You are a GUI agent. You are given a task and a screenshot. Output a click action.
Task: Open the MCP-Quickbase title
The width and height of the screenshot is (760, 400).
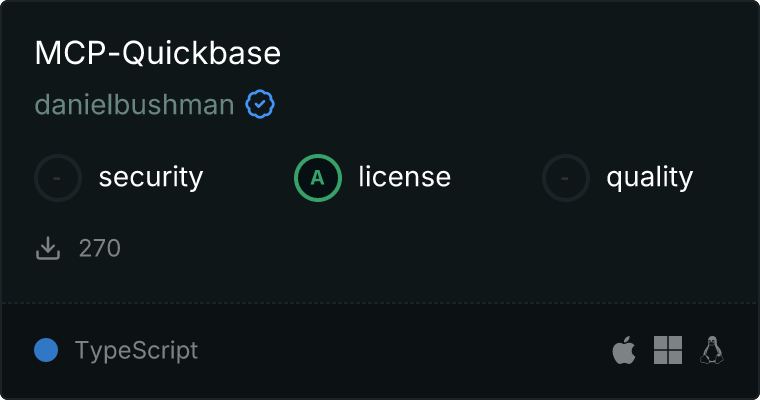[158, 53]
